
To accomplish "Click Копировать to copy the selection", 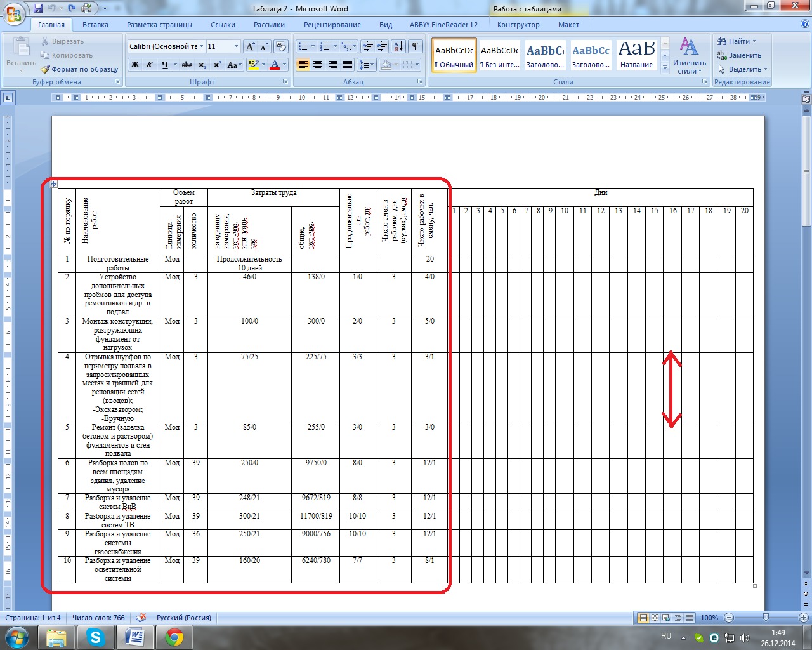I will pyautogui.click(x=66, y=55).
